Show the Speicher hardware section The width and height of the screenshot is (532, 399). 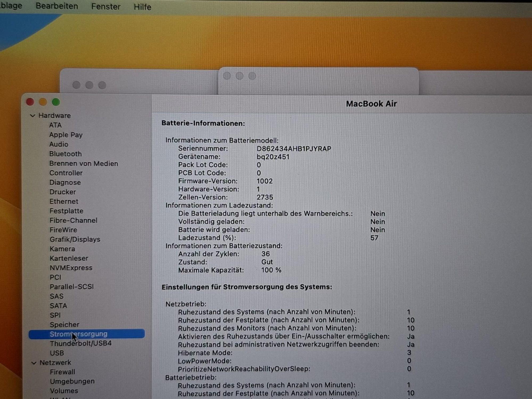coord(64,325)
